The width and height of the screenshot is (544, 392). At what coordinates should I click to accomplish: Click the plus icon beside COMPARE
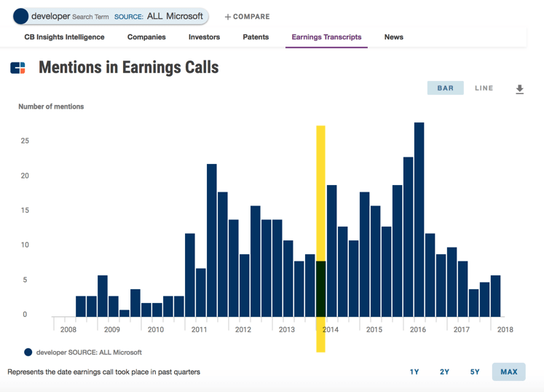tap(228, 17)
